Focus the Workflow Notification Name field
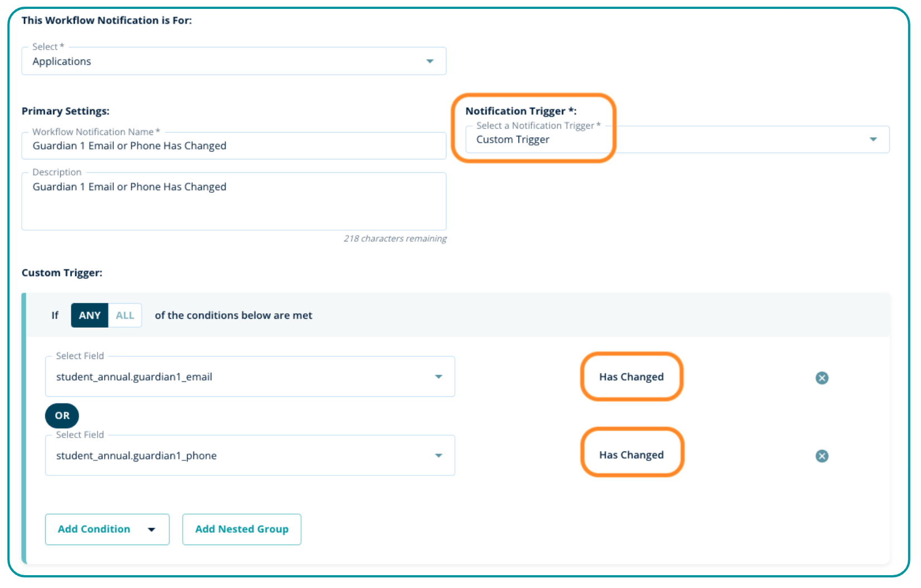The width and height of the screenshot is (921, 588). [234, 146]
